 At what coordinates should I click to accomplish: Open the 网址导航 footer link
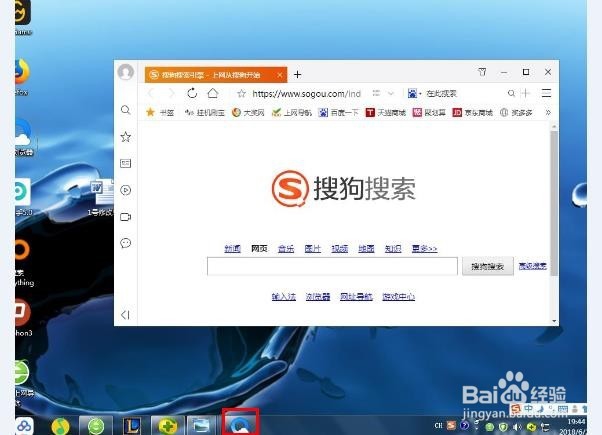pyautogui.click(x=356, y=297)
